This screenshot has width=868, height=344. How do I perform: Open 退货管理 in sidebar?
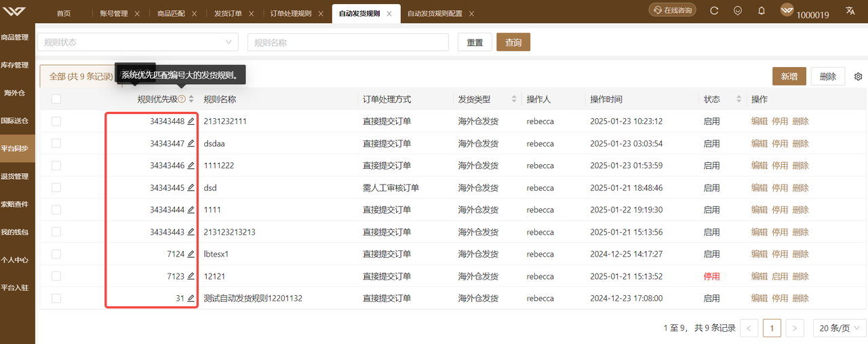15,176
